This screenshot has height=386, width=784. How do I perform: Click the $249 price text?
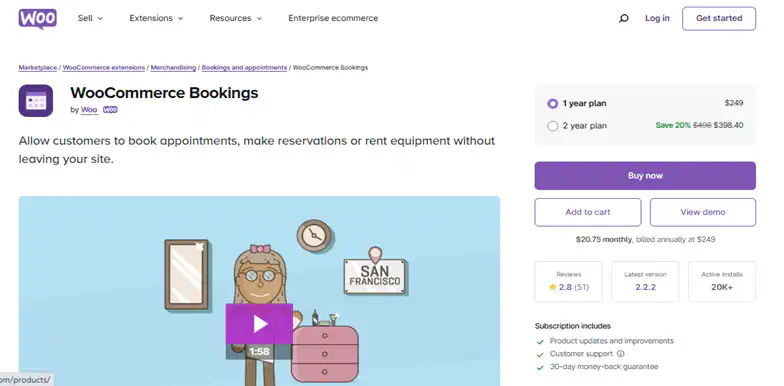pos(734,103)
